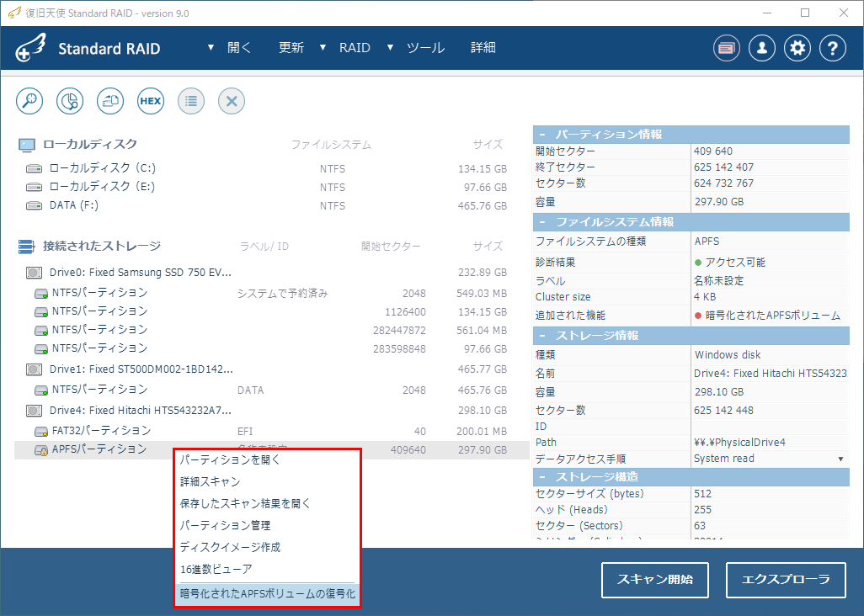The image size is (864, 616).
Task: Click the drive icon of DATA (F:)
Action: tap(35, 205)
